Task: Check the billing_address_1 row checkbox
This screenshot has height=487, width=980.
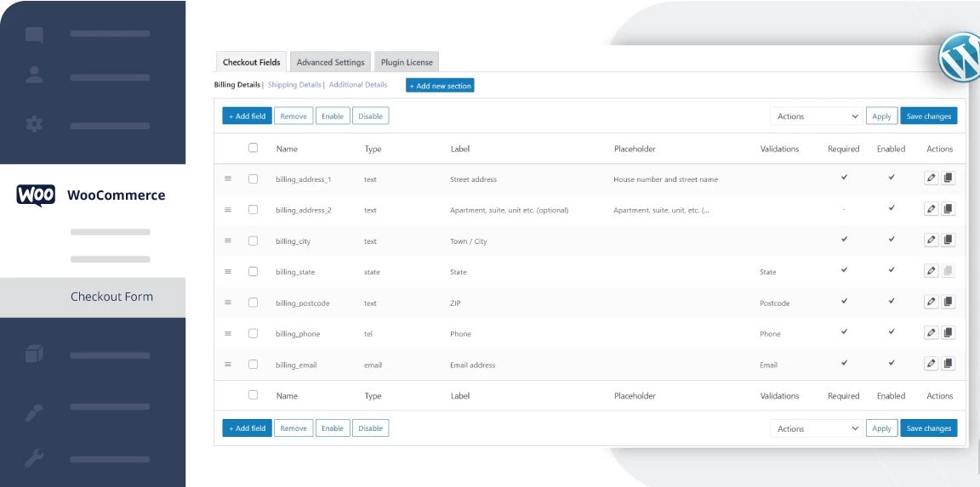Action: point(254,178)
